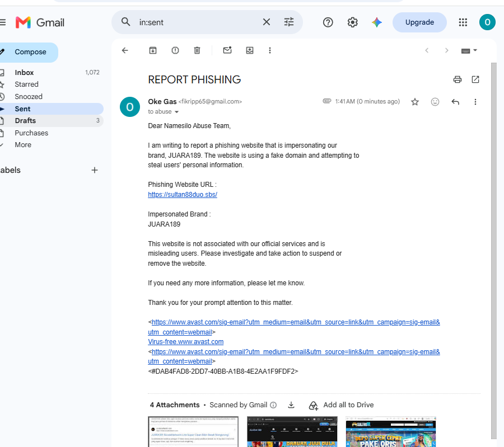Click the Gmail logo

tap(40, 22)
